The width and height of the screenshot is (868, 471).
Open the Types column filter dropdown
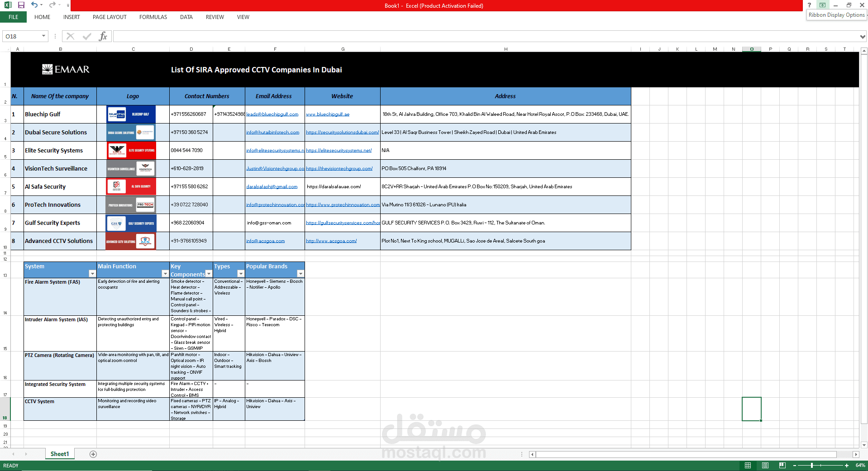[x=241, y=274]
